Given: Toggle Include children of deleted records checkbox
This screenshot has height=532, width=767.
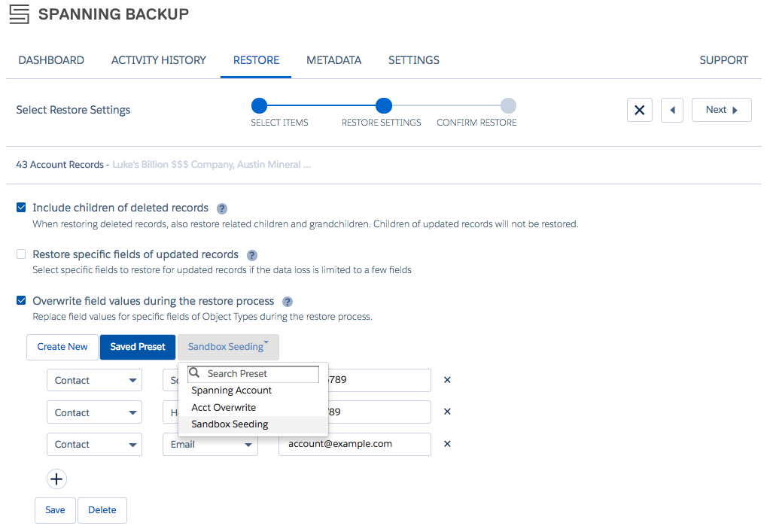Looking at the screenshot, I should (21, 208).
